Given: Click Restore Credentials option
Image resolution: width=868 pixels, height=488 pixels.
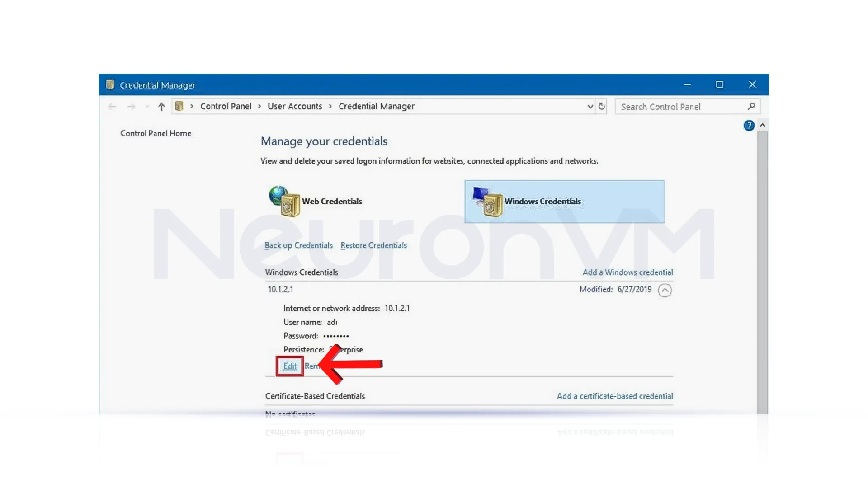Looking at the screenshot, I should pyautogui.click(x=374, y=245).
